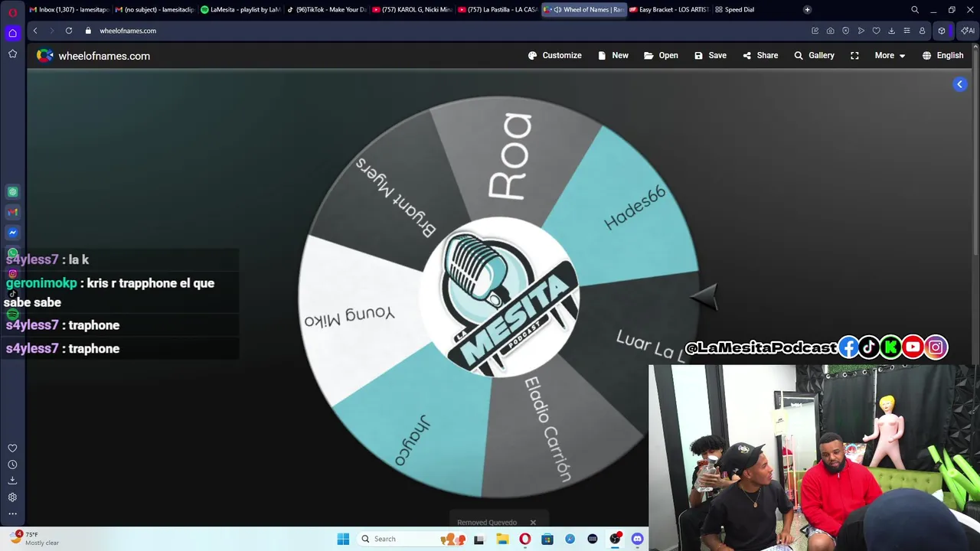The image size is (980, 551).
Task: Open toolbar edit page icon
Action: click(815, 31)
